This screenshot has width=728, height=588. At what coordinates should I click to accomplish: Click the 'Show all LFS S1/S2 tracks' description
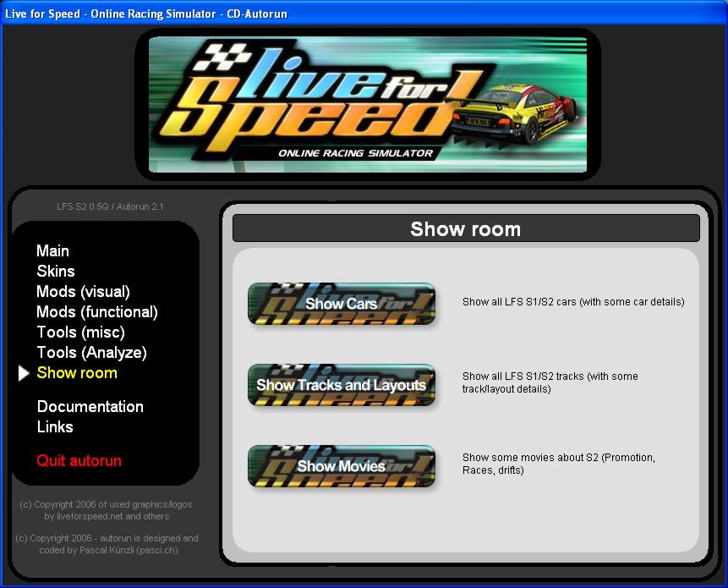[550, 382]
